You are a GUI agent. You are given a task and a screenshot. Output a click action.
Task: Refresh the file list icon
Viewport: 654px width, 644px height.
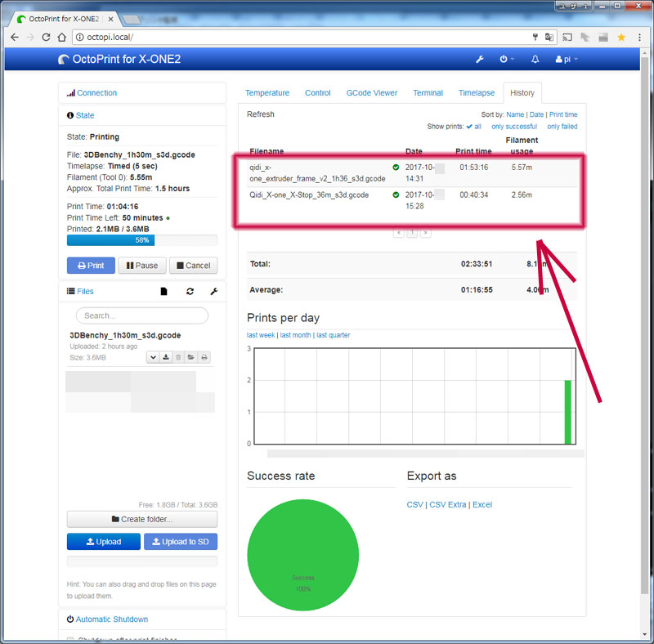190,292
